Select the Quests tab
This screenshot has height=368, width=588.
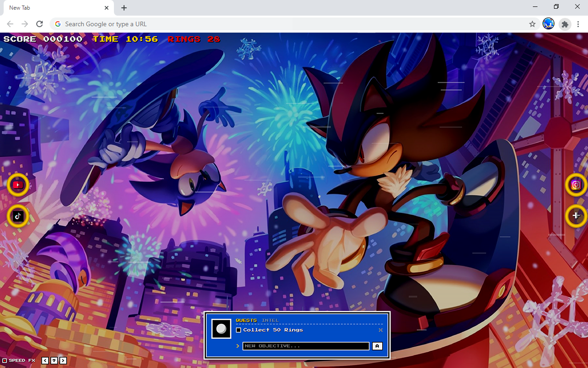[x=246, y=320]
